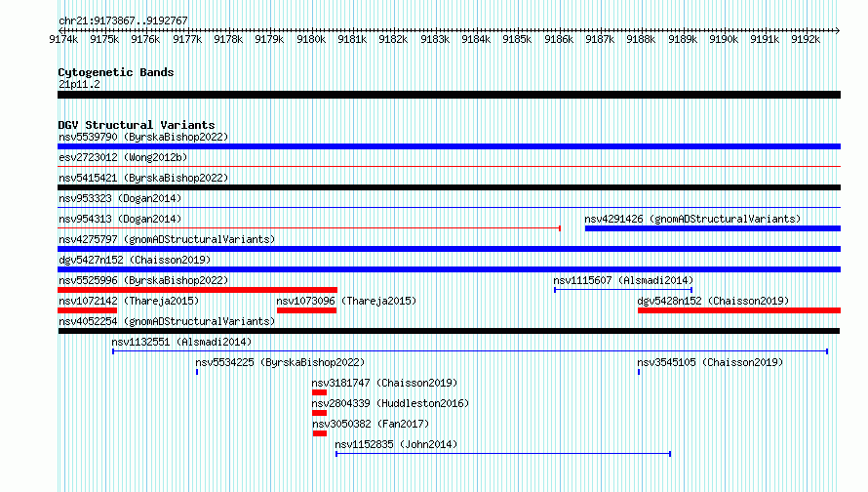Image resolution: width=868 pixels, height=492 pixels.
Task: Click the blue bar under nsv5539790
Action: 449,146
